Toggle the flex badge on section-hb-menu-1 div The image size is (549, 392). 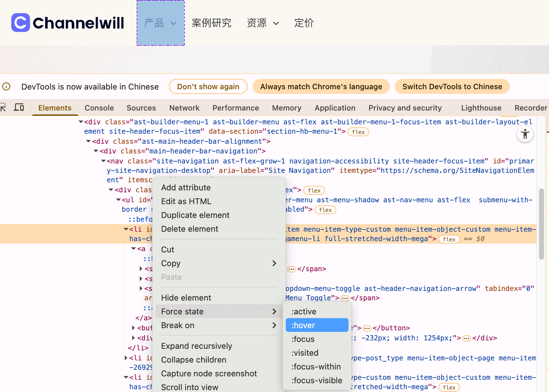coord(358,132)
